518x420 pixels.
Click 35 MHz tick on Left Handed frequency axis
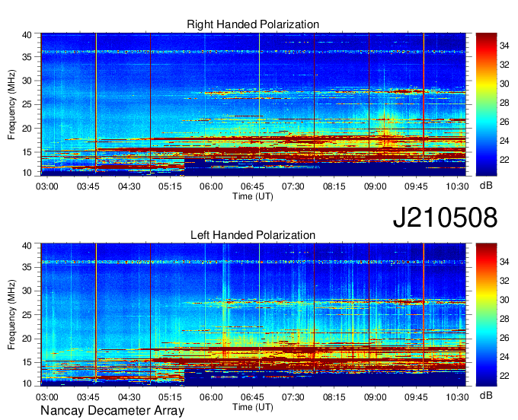27,267
